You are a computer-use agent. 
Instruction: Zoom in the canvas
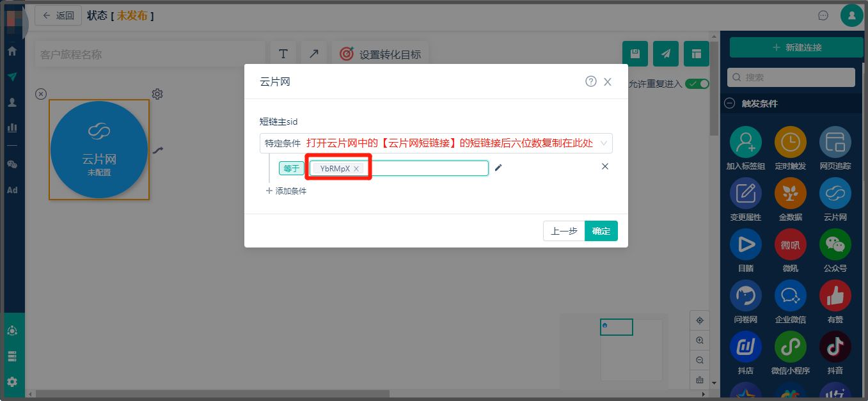(x=700, y=340)
